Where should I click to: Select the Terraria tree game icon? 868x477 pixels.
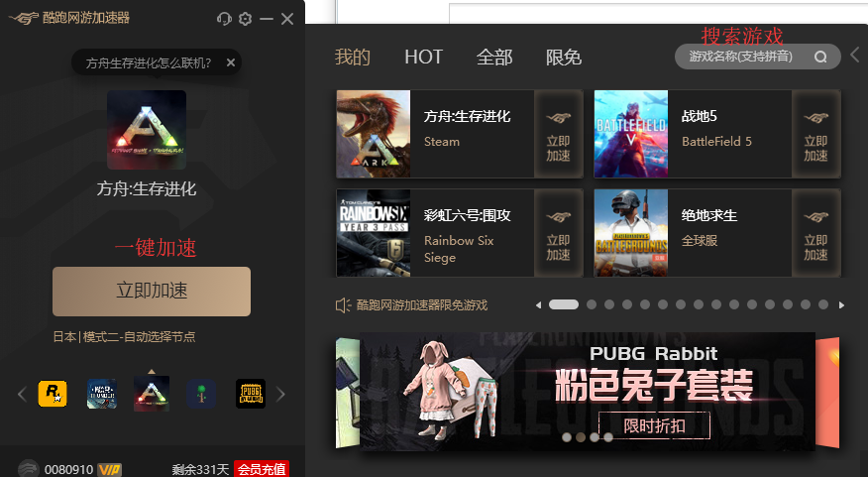201,394
